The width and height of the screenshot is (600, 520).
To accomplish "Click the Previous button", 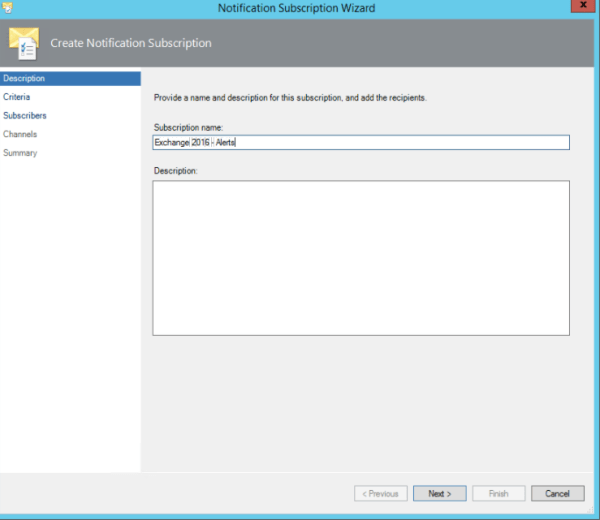I will click(381, 494).
